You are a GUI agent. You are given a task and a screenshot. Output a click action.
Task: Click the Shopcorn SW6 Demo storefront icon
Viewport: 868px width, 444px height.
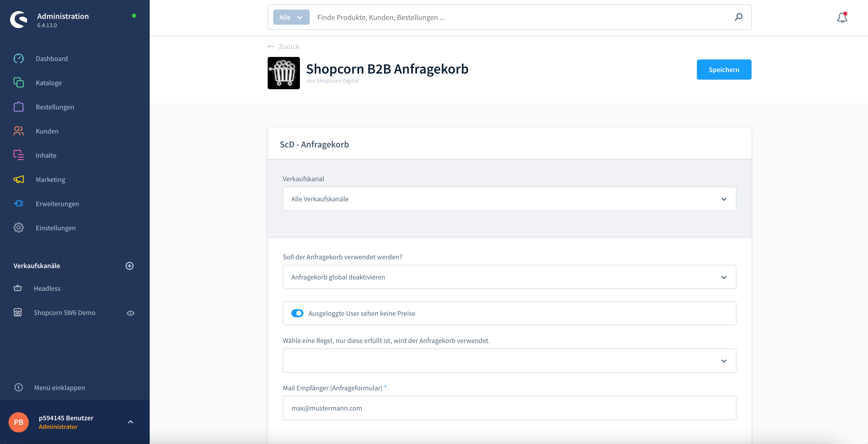pyautogui.click(x=18, y=313)
